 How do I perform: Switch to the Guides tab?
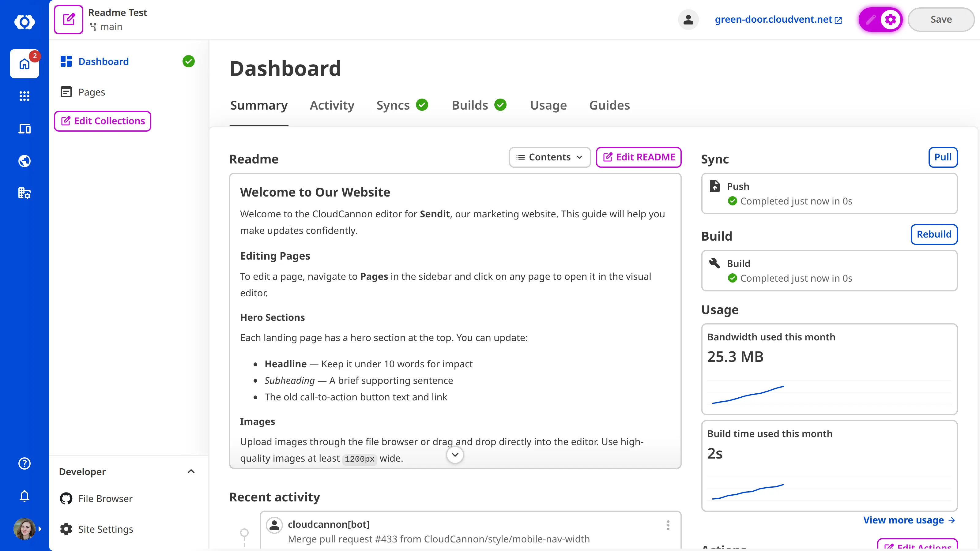[609, 105]
